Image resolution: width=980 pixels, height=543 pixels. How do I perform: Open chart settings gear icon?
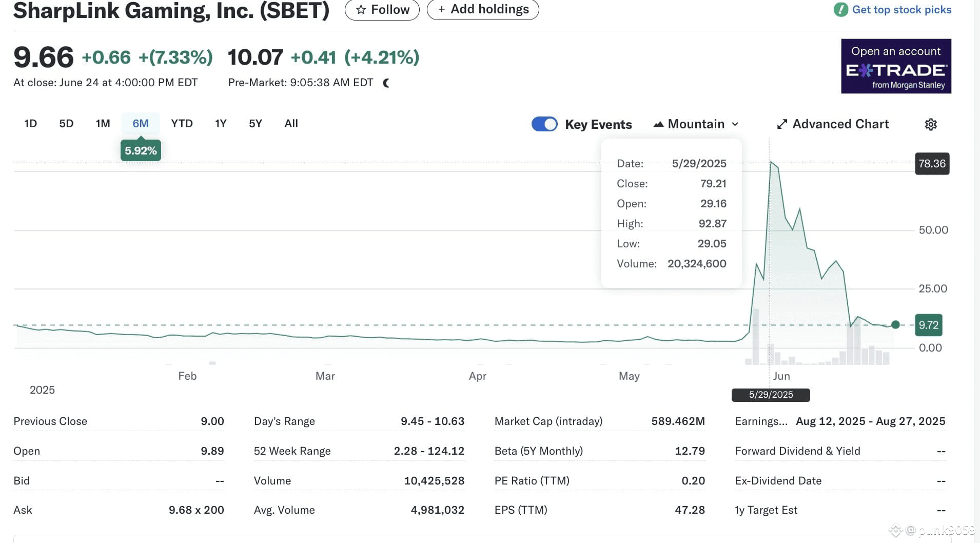click(931, 124)
